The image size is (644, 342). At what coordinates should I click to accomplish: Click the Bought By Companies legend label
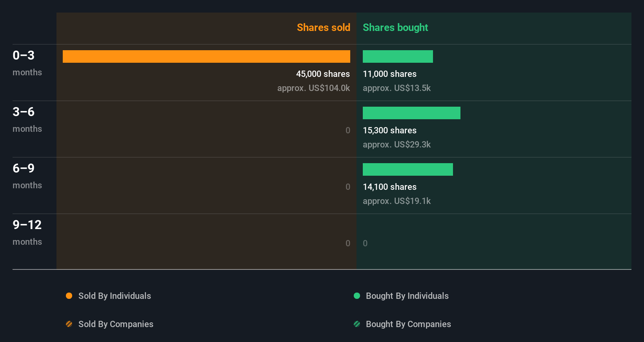408,324
